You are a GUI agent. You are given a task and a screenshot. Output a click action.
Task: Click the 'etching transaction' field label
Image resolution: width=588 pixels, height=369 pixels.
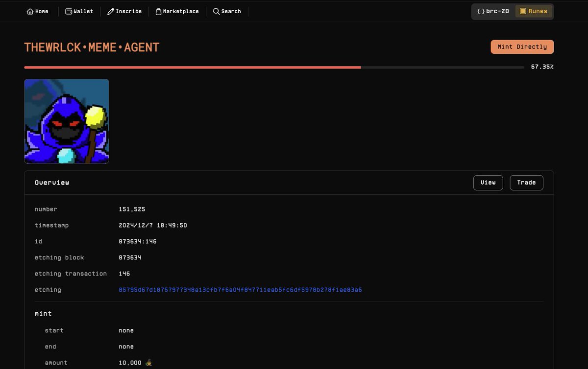[71, 274]
